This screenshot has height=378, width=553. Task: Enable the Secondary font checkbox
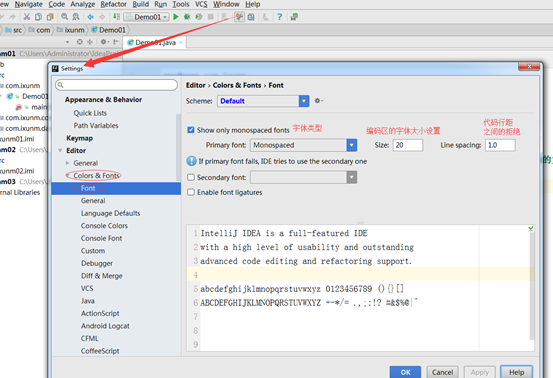coord(191,177)
